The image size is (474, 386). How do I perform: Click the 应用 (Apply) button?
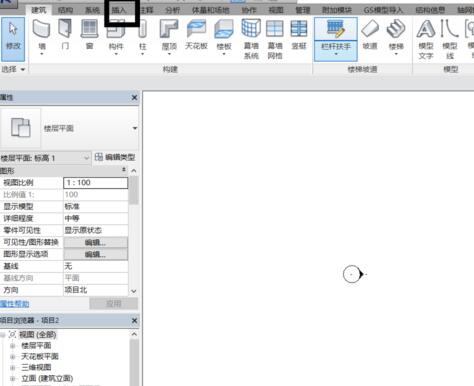pos(114,304)
